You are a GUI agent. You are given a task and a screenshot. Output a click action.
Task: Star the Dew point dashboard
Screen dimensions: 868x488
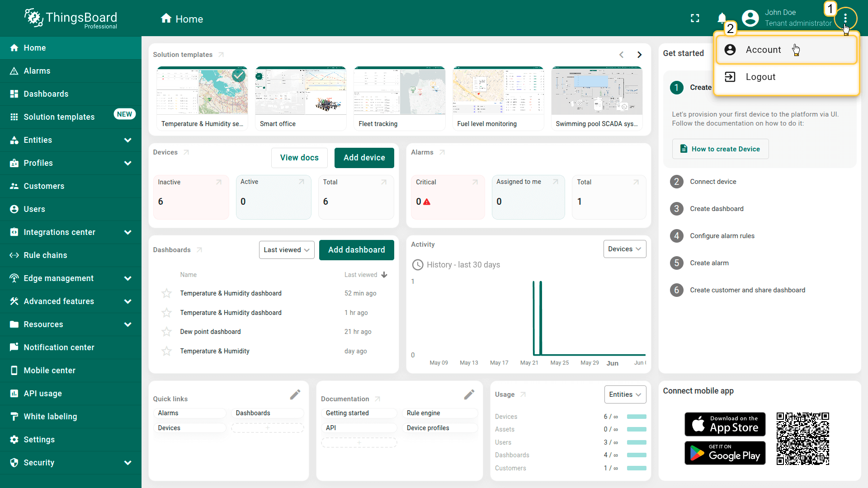[166, 332]
